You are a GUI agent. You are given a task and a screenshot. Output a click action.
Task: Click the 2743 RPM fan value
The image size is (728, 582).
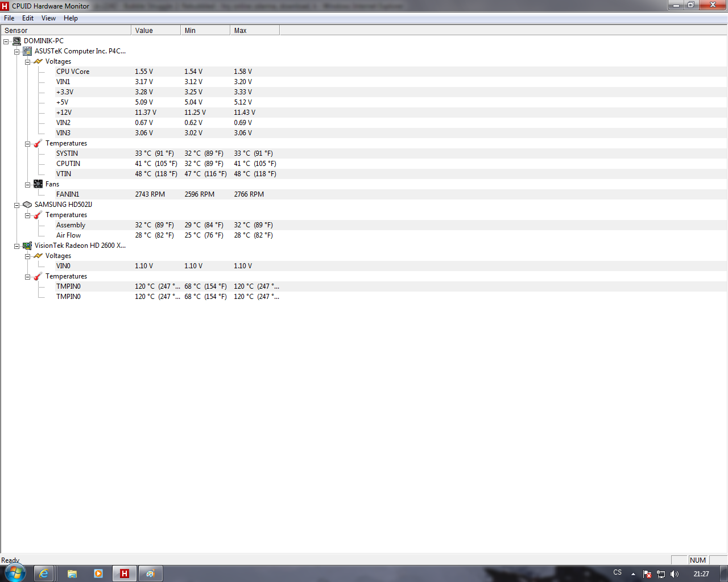click(x=150, y=194)
